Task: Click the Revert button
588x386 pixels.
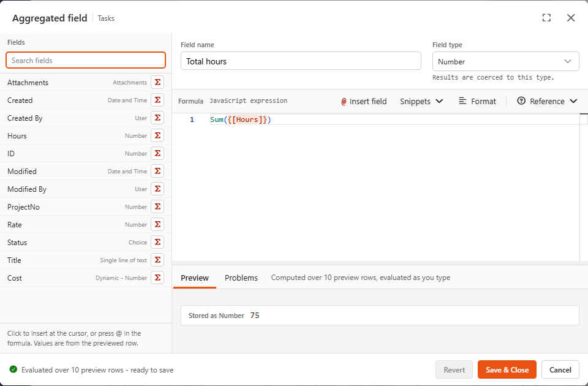Action: (454, 370)
